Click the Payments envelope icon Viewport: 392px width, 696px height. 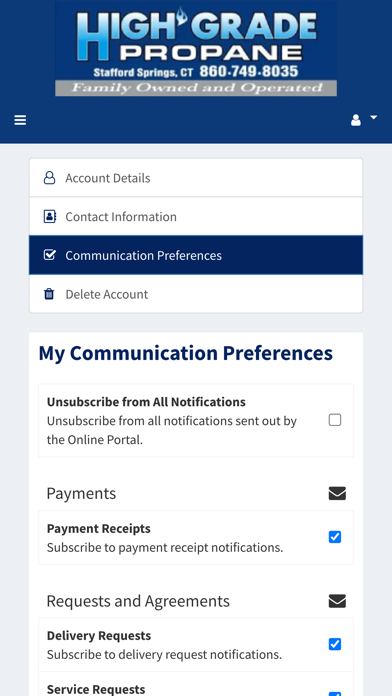click(x=337, y=493)
